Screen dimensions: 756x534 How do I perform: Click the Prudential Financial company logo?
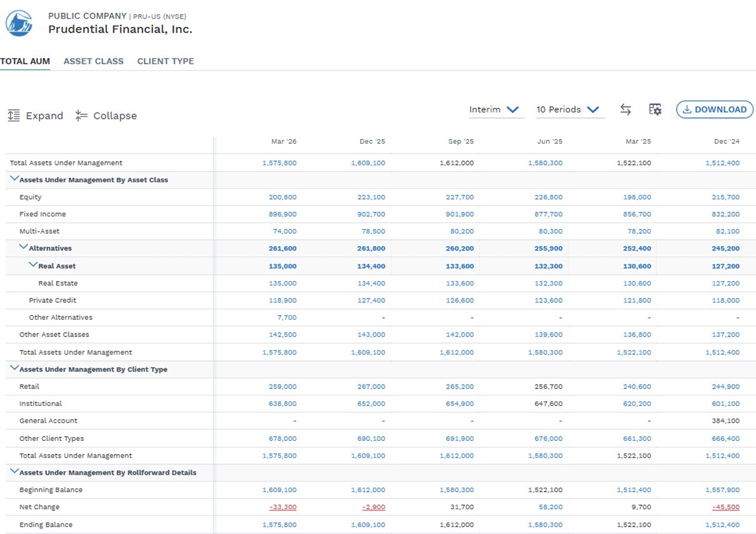pyautogui.click(x=19, y=23)
